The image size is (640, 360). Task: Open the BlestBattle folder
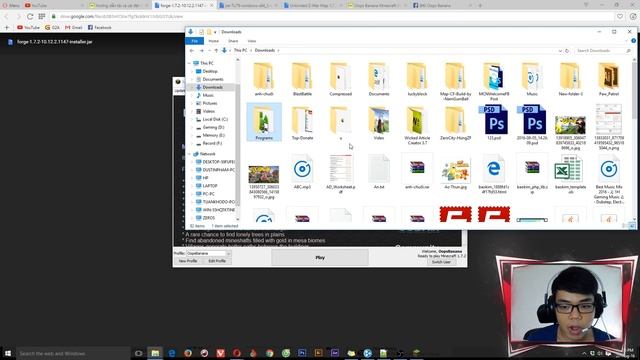(302, 79)
